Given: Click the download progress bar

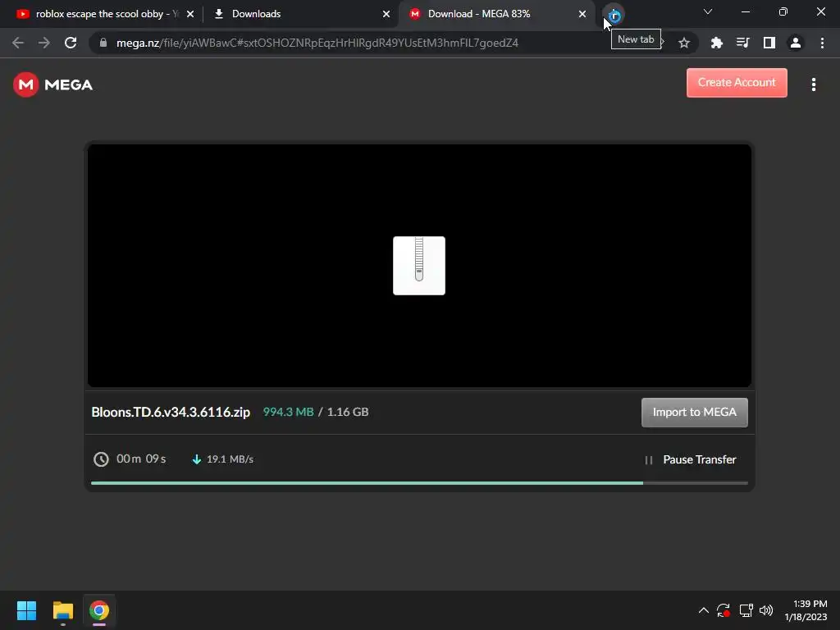Looking at the screenshot, I should point(419,483).
